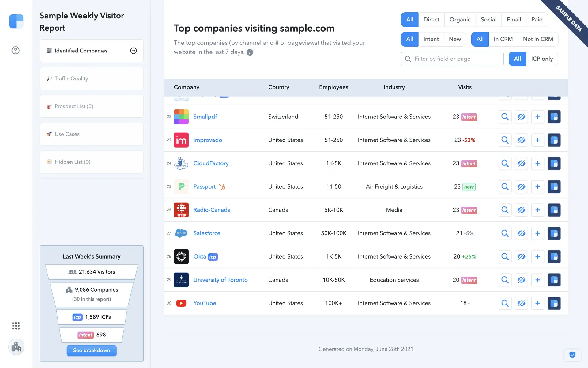Image resolution: width=588 pixels, height=368 pixels.
Task: Click the magnifier icon for Smallpdf row
Action: click(x=505, y=117)
